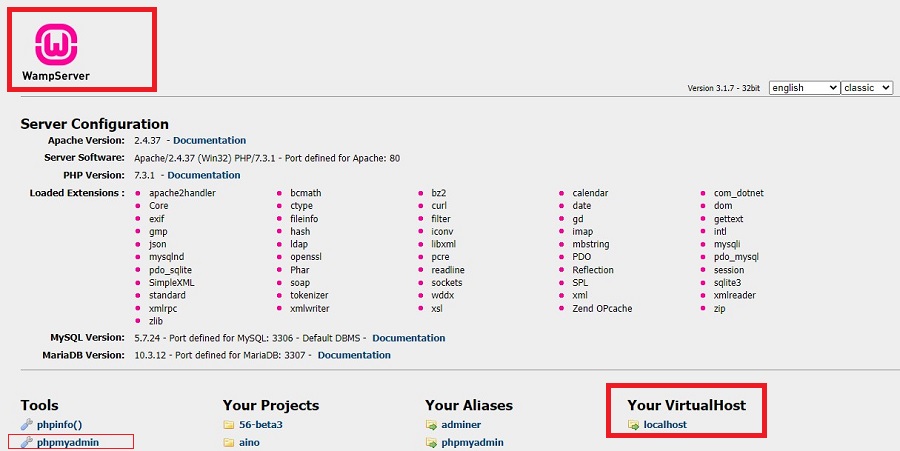
Task: Click the Your VirtualHost heading
Action: tap(686, 405)
